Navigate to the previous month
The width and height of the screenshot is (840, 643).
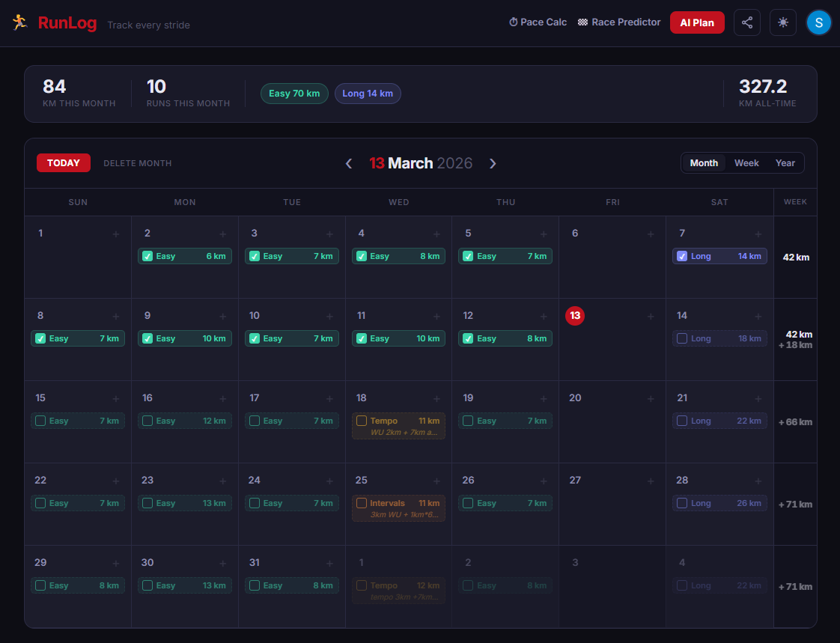[x=349, y=162]
